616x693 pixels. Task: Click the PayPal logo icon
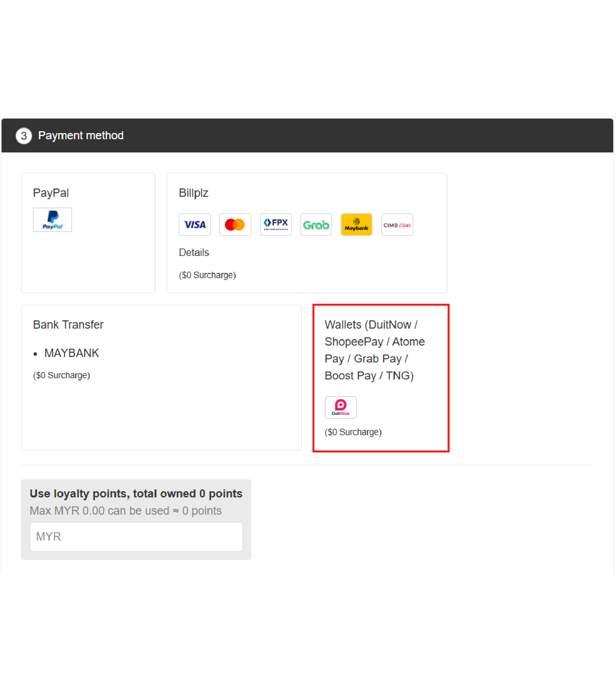pos(53,220)
